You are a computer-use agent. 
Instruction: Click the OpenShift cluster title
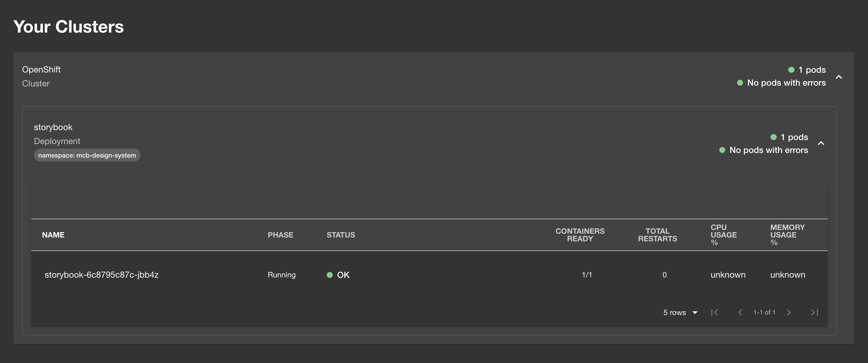pos(41,69)
